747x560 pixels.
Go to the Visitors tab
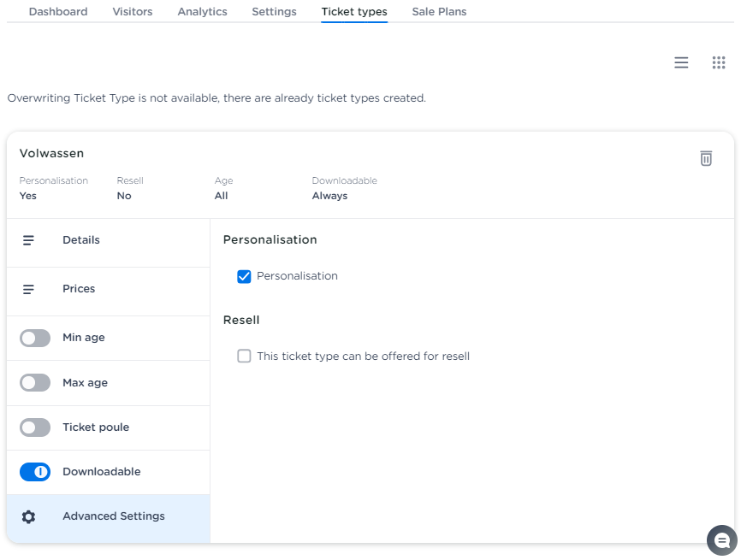pyautogui.click(x=133, y=12)
